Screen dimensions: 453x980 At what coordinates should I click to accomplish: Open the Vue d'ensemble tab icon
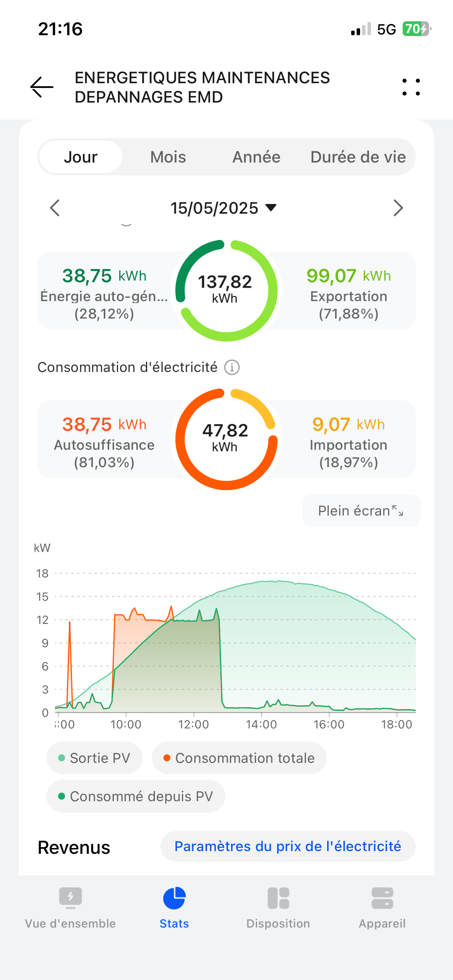(x=70, y=898)
